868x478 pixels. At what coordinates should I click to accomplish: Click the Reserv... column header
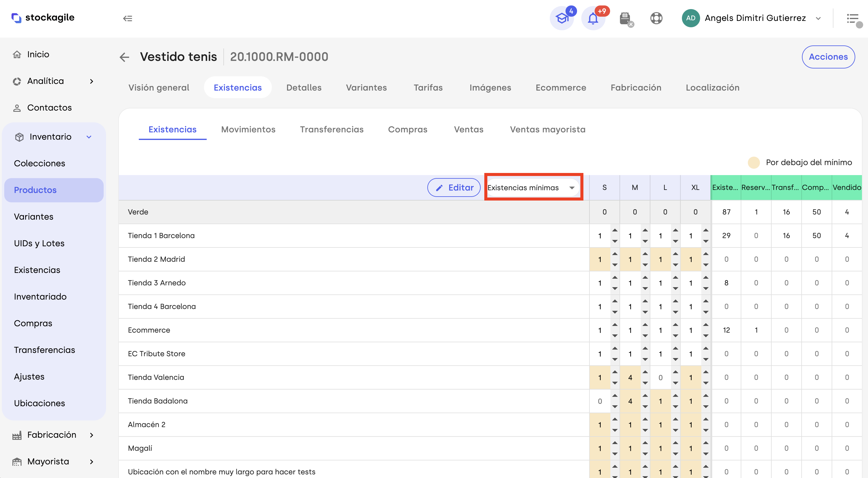pyautogui.click(x=756, y=188)
